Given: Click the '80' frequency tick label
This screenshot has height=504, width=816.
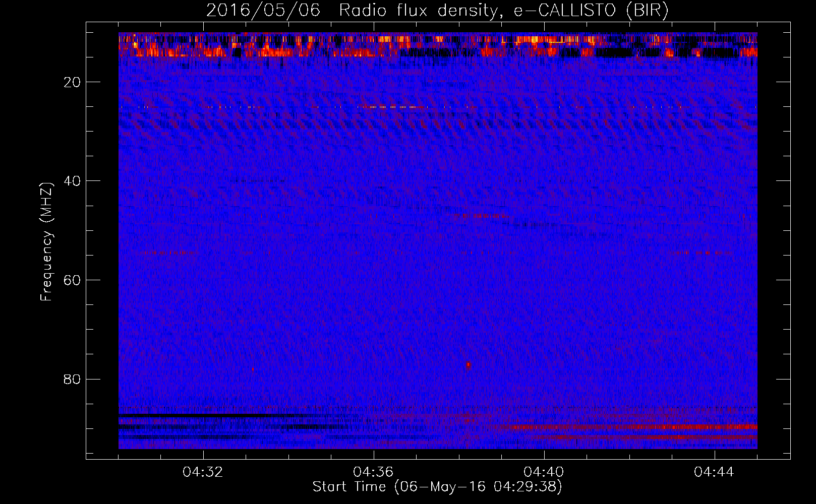Looking at the screenshot, I should 73,379.
